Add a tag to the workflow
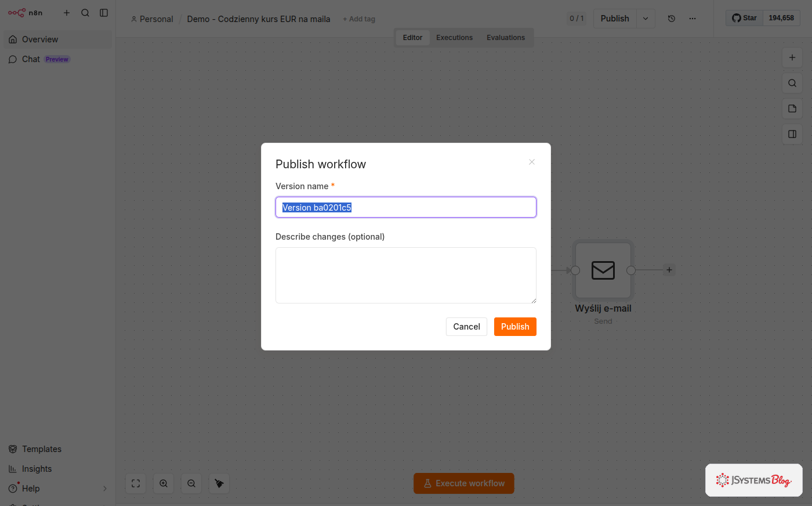This screenshot has height=506, width=812. (x=359, y=19)
